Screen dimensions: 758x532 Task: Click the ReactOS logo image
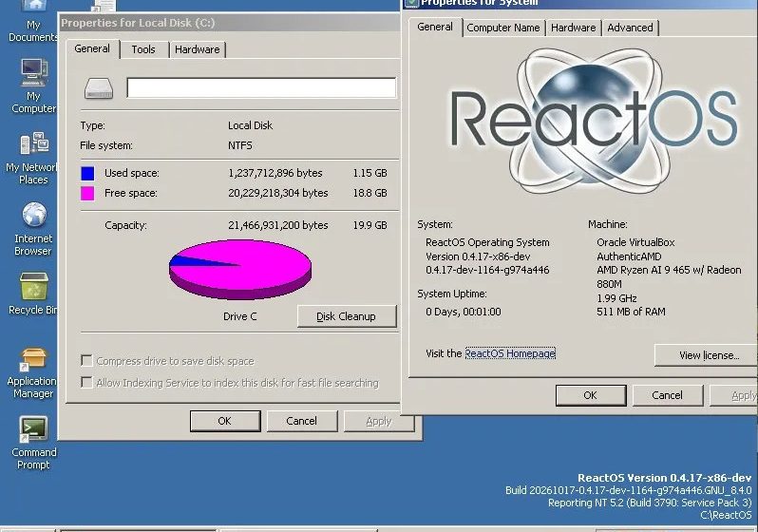click(595, 121)
